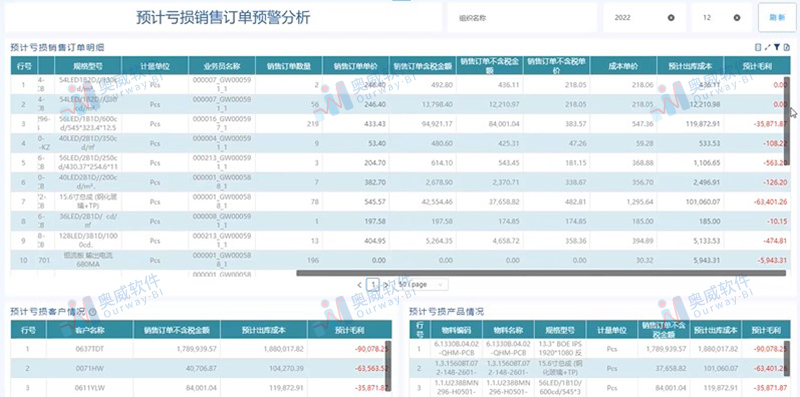This screenshot has width=800, height=397.
Task: Click 物料名称 column header
Action: coord(508,330)
